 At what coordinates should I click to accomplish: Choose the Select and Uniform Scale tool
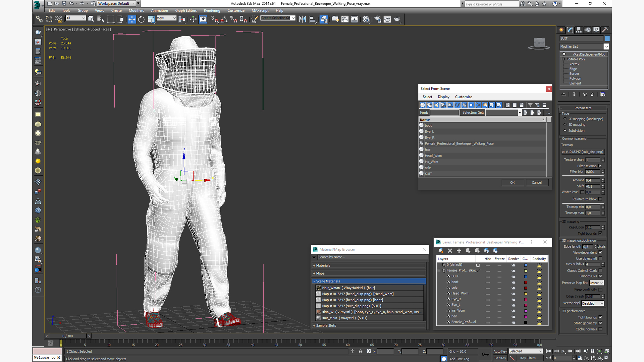151,19
